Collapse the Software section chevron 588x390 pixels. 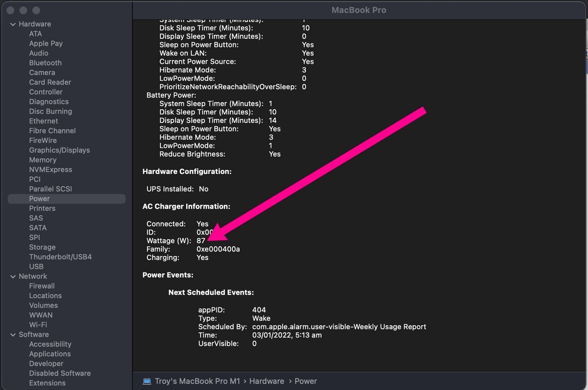point(13,335)
